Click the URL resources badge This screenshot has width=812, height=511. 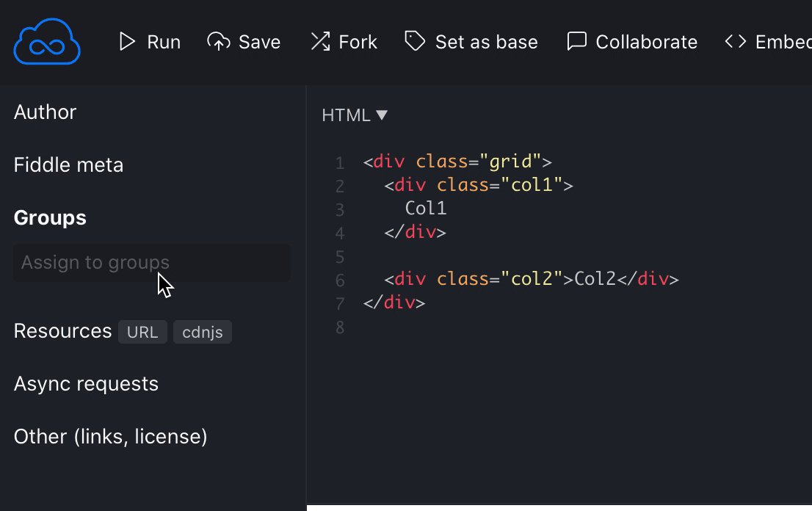(x=142, y=332)
